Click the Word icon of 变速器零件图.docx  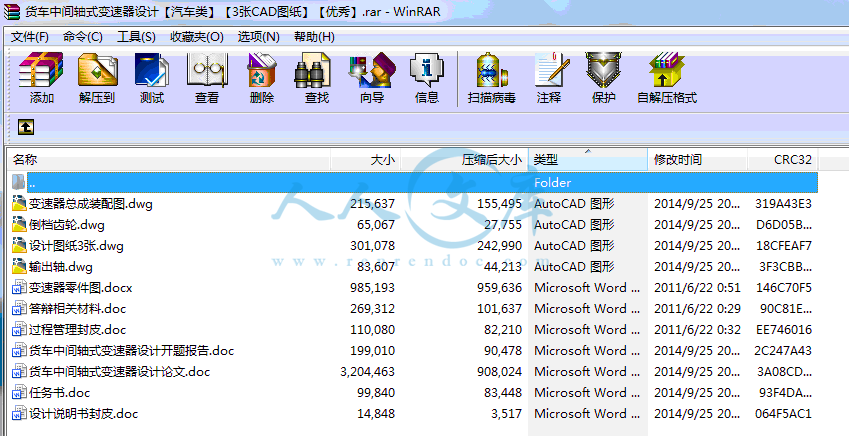click(x=19, y=288)
